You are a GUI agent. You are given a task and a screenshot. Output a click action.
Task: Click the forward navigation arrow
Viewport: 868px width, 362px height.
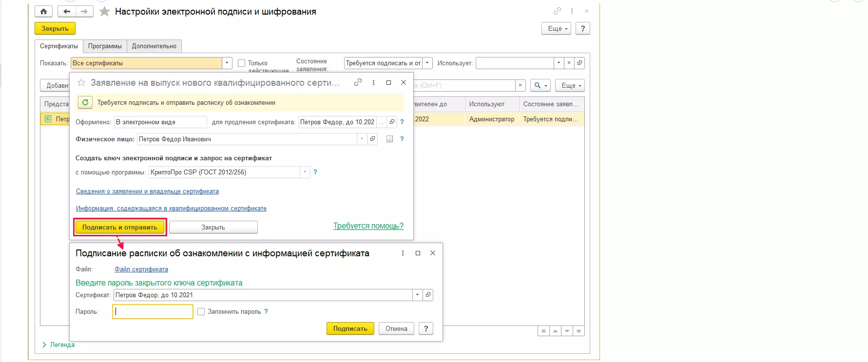(x=84, y=11)
